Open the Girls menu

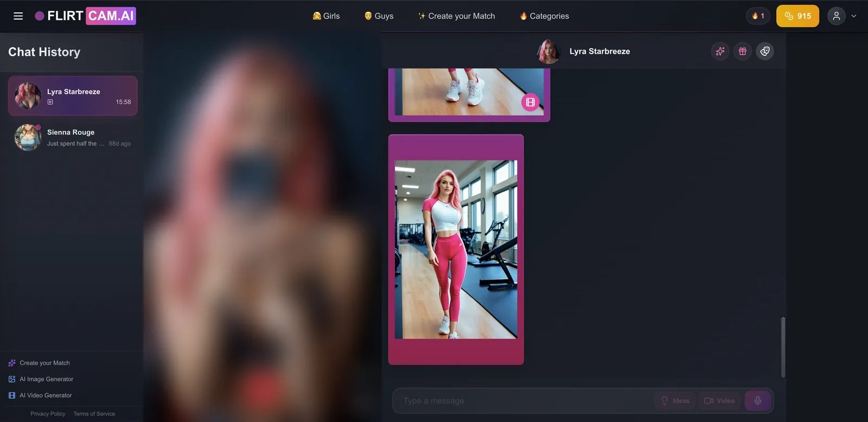(x=326, y=16)
